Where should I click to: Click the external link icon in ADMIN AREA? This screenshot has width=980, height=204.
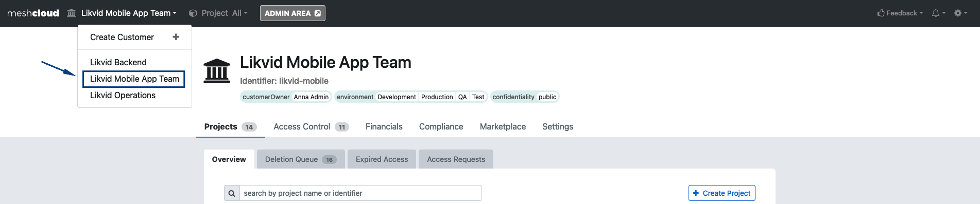[318, 13]
